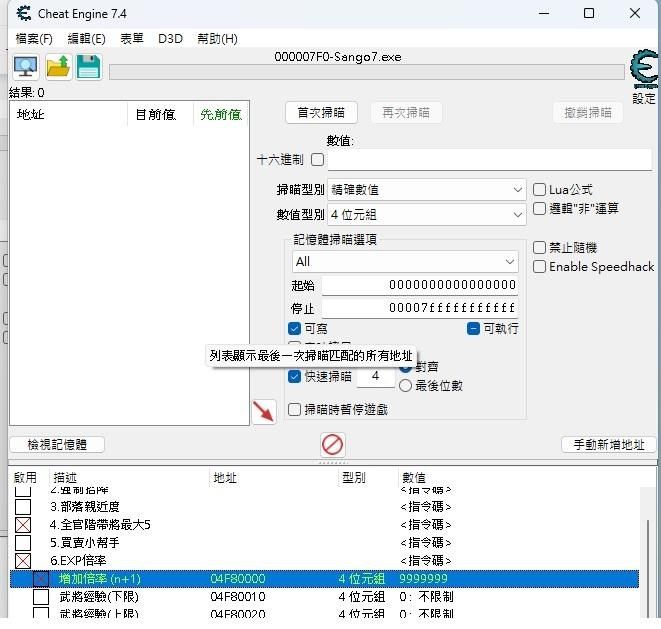This screenshot has height=629, width=661.
Task: Open the 幫助(H) menu
Action: (x=217, y=39)
